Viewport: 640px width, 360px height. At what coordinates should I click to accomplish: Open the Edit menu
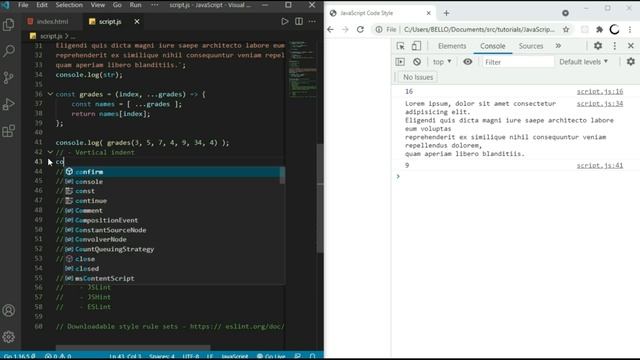point(42,5)
